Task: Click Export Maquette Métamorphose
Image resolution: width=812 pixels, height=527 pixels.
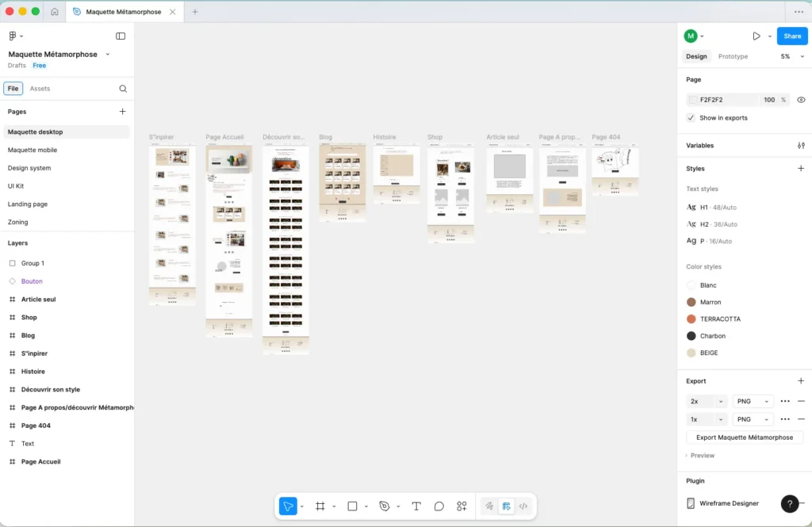Action: tap(744, 437)
